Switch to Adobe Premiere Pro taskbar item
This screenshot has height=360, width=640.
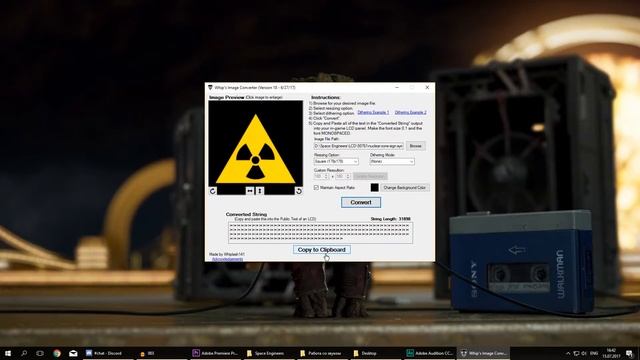click(x=215, y=353)
